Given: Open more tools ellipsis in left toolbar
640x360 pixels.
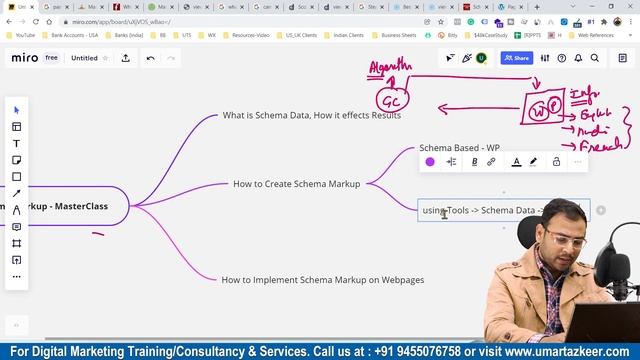Looking at the screenshot, I should (x=16, y=277).
